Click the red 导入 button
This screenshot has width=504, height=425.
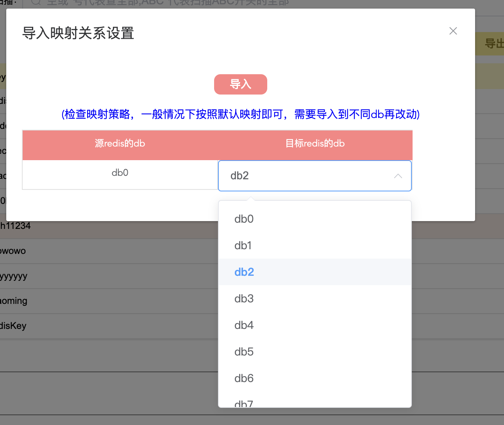(x=240, y=84)
